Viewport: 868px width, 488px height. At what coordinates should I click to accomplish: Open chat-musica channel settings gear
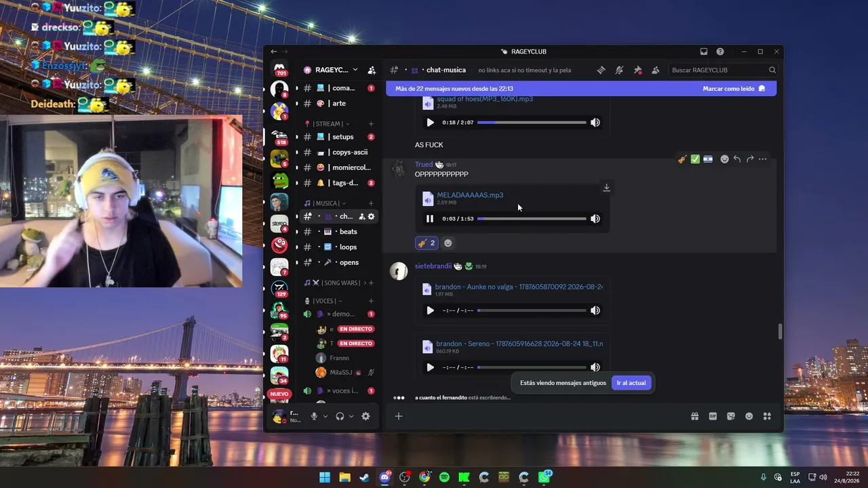click(371, 216)
